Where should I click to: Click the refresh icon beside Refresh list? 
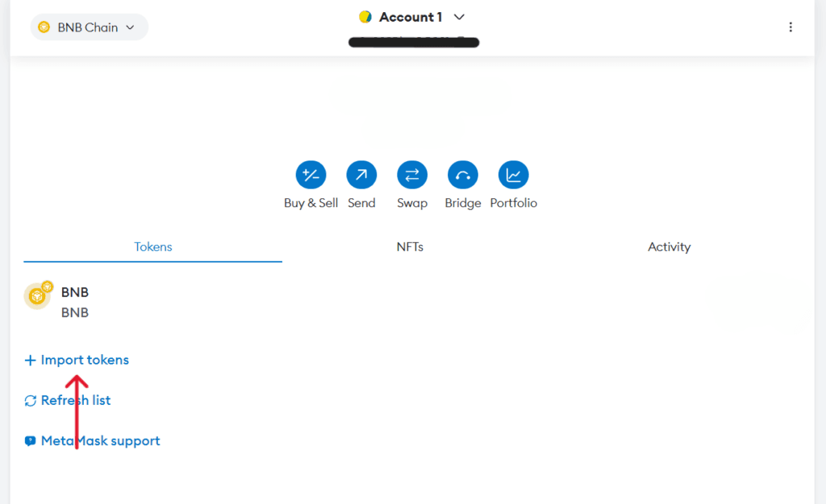(x=30, y=401)
